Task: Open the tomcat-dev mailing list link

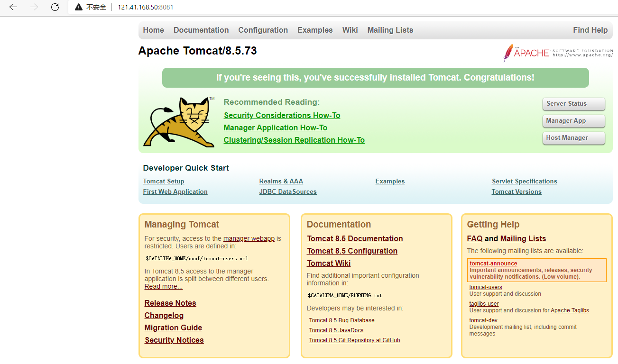Action: pyautogui.click(x=483, y=320)
